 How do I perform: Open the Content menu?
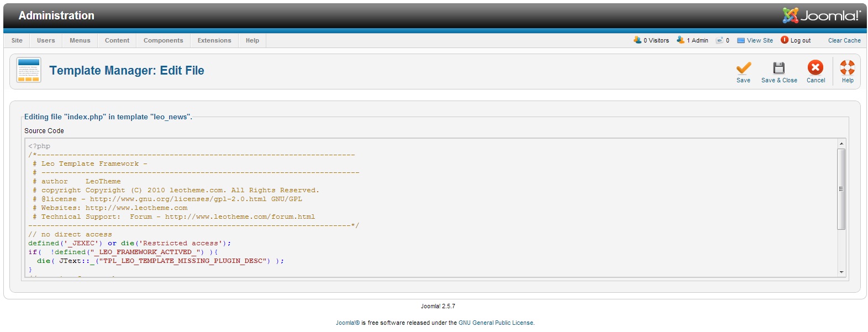tap(117, 40)
